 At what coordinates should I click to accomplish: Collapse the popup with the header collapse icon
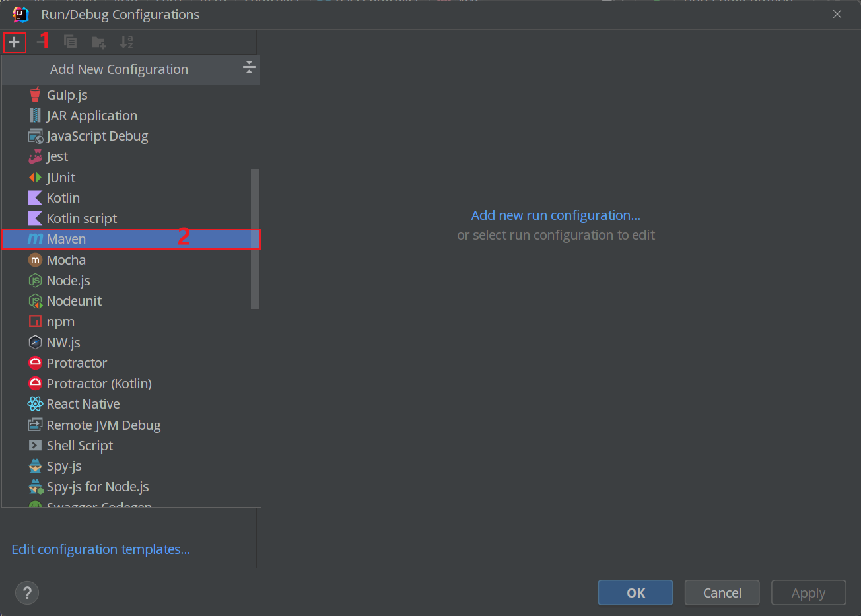tap(249, 67)
